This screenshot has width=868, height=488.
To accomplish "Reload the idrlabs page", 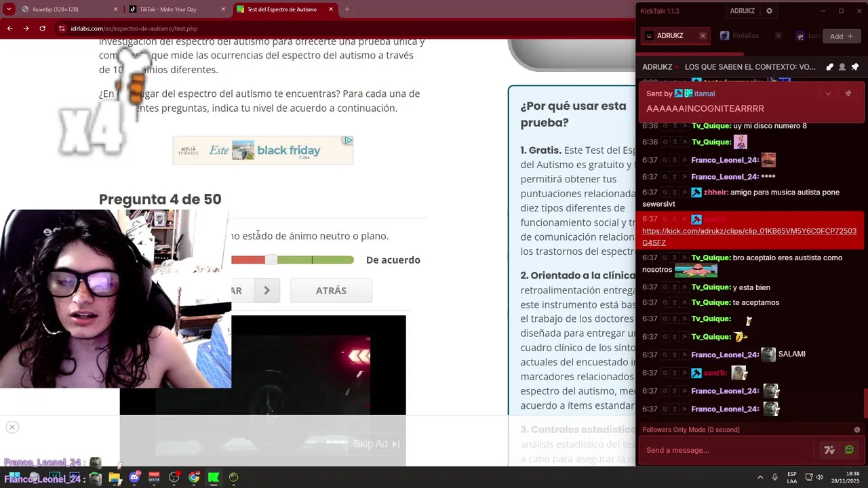I will (42, 28).
